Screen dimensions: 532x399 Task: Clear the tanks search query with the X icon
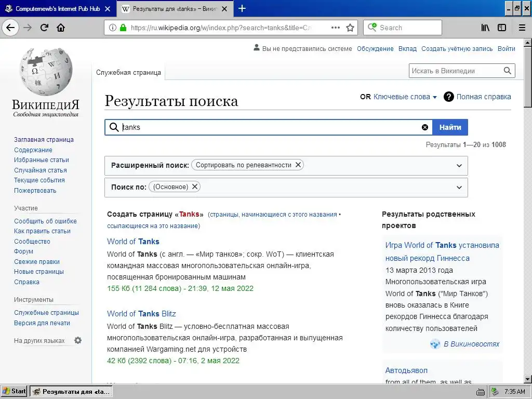[x=425, y=127]
